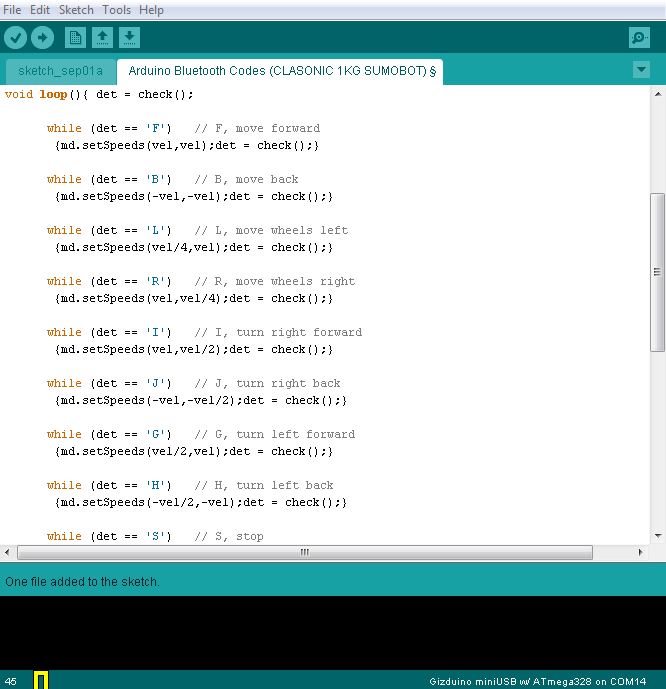Click the horizontal scrollbar left arrow
Image resolution: width=666 pixels, height=689 pixels.
7,552
